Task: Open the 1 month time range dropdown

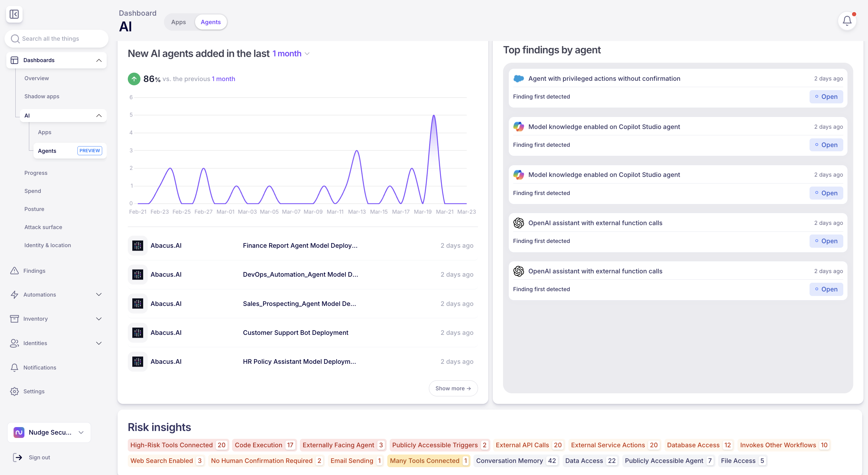Action: point(291,54)
